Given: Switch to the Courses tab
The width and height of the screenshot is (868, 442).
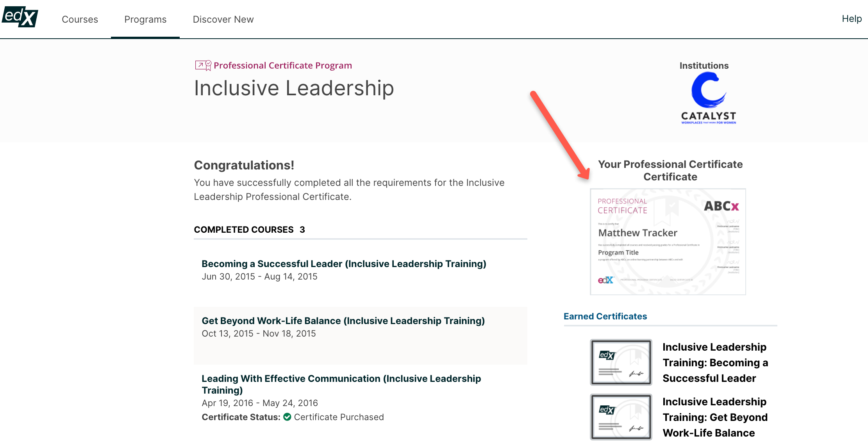Looking at the screenshot, I should tap(80, 19).
